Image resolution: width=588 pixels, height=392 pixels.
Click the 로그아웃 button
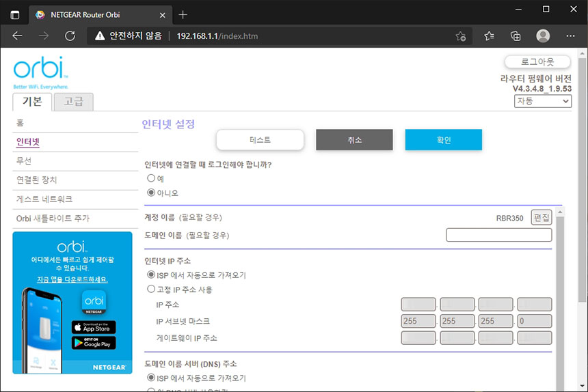[x=538, y=61]
